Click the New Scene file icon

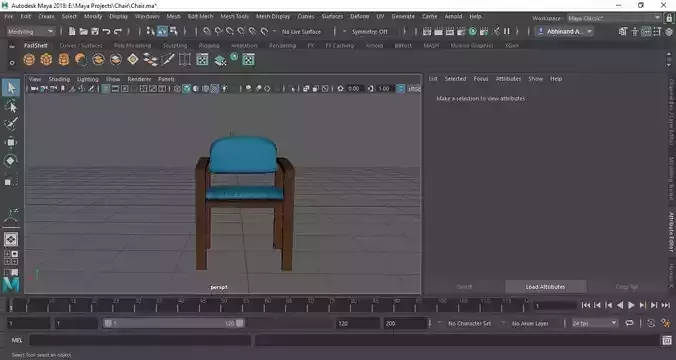click(72, 31)
